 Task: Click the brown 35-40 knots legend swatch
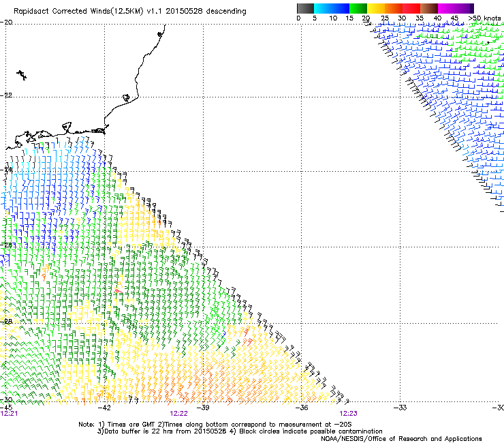pyautogui.click(x=429, y=8)
